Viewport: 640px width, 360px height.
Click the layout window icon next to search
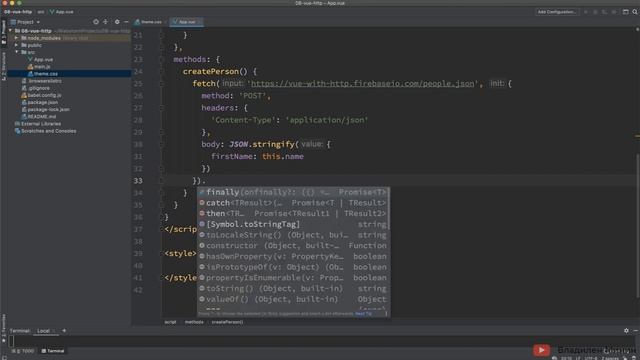(625, 12)
